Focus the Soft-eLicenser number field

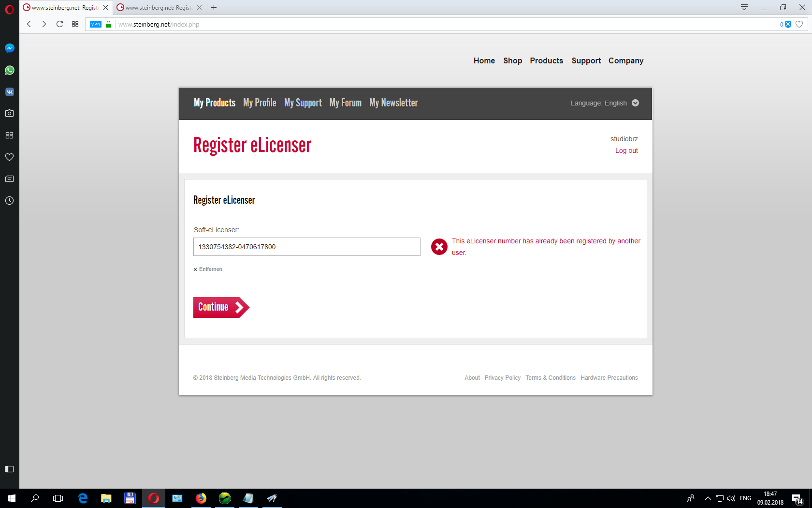click(307, 247)
